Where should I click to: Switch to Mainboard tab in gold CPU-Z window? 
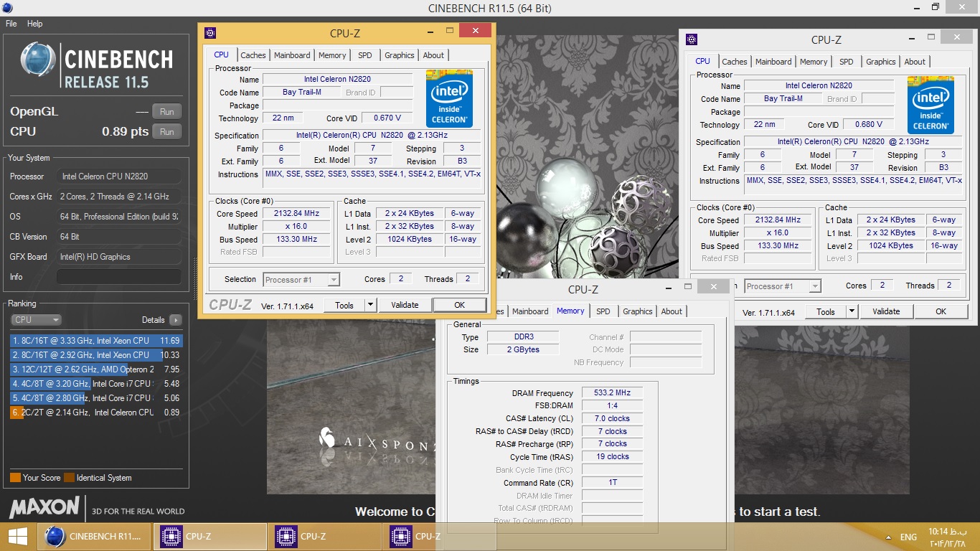(292, 55)
